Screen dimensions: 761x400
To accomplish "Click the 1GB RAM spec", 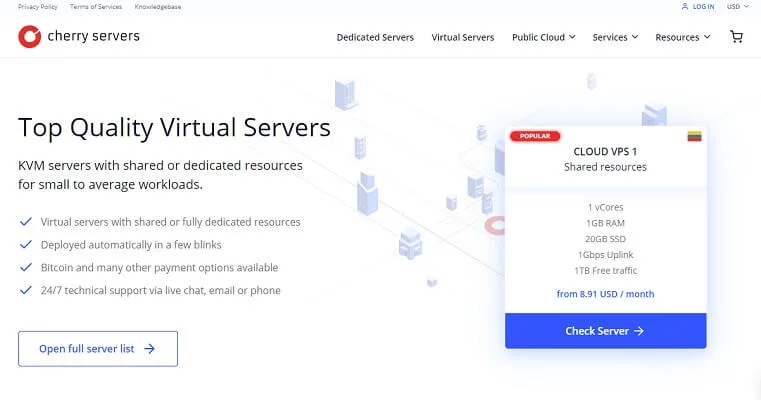I will click(x=605, y=223).
